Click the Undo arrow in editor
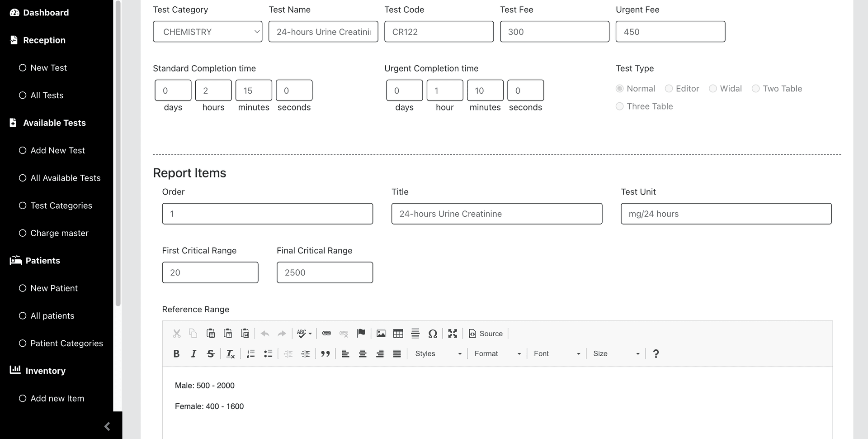 click(265, 334)
